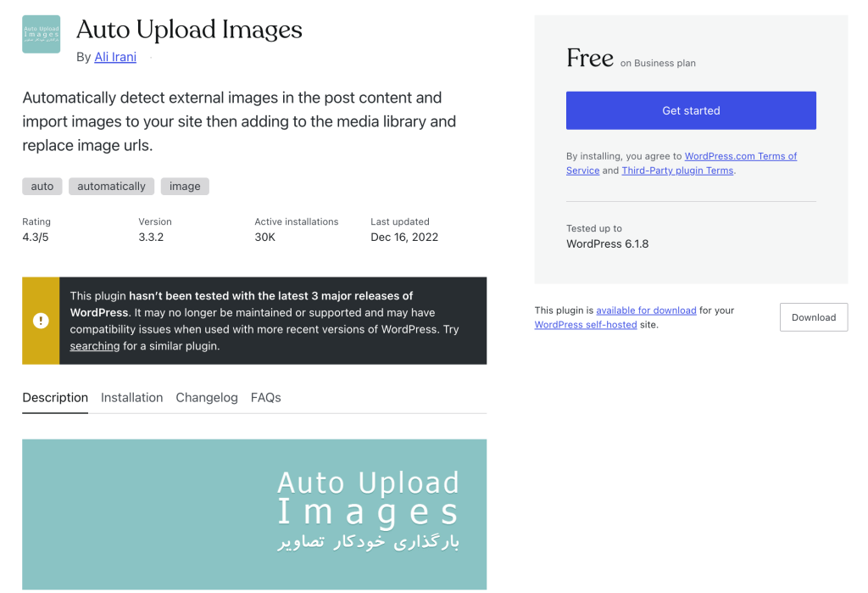Follow the 'WordPress self-hosted' link

click(586, 325)
